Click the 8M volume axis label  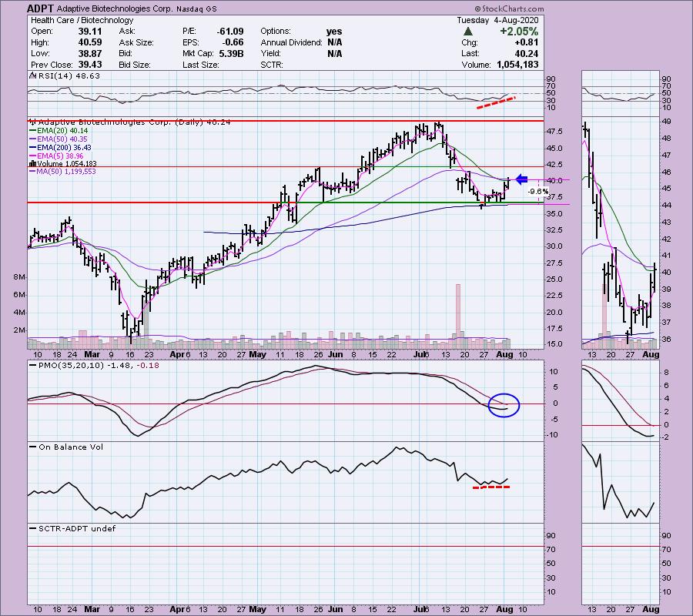18,277
